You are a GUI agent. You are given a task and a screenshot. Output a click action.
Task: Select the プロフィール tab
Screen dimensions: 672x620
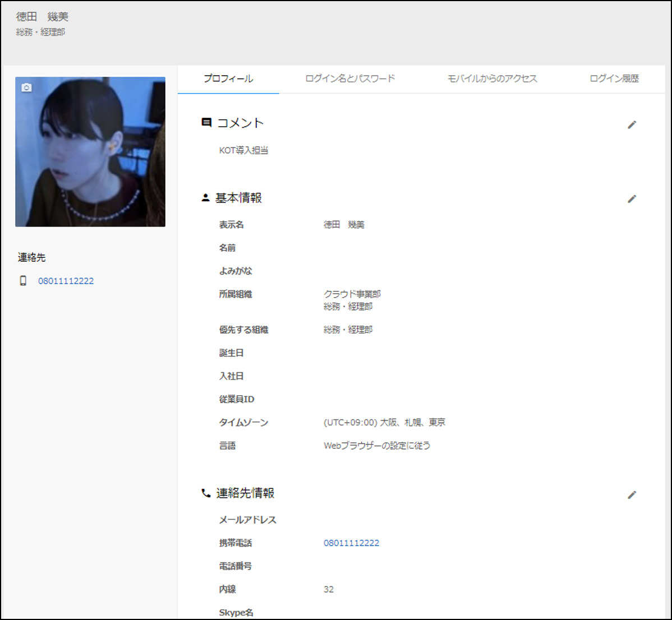coord(228,79)
